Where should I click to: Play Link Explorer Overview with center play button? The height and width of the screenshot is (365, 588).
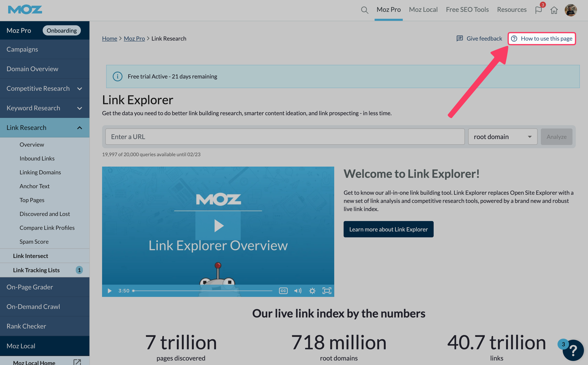point(218,226)
